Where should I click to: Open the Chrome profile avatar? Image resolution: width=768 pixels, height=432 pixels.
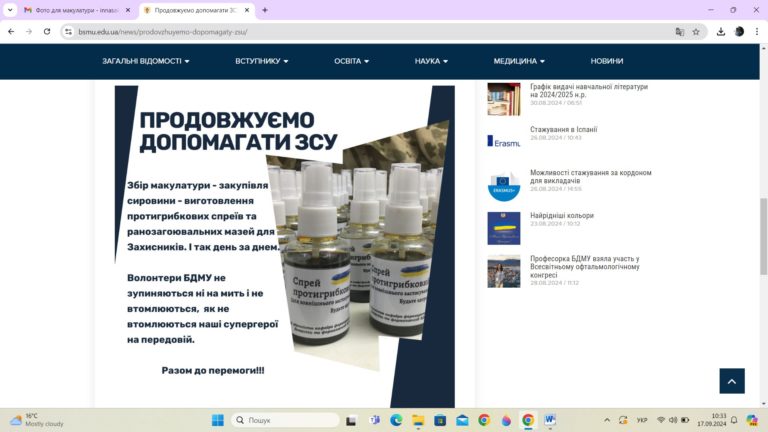pyautogui.click(x=739, y=32)
